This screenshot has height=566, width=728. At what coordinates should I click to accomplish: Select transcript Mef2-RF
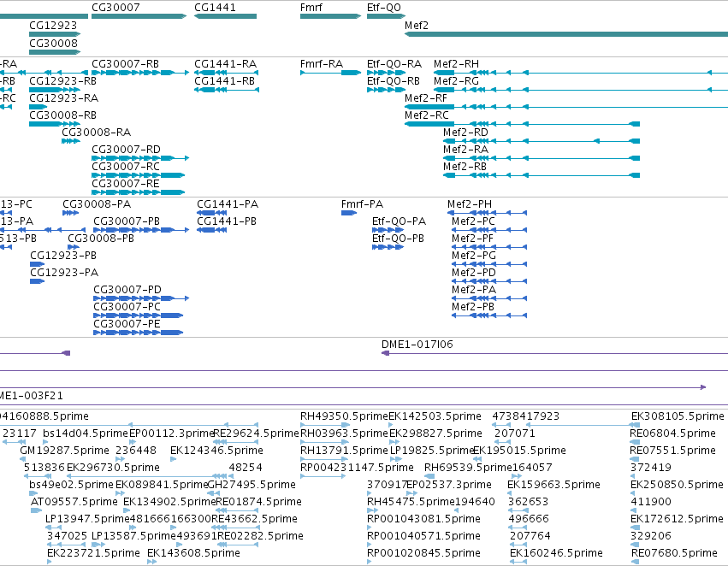tap(426, 98)
